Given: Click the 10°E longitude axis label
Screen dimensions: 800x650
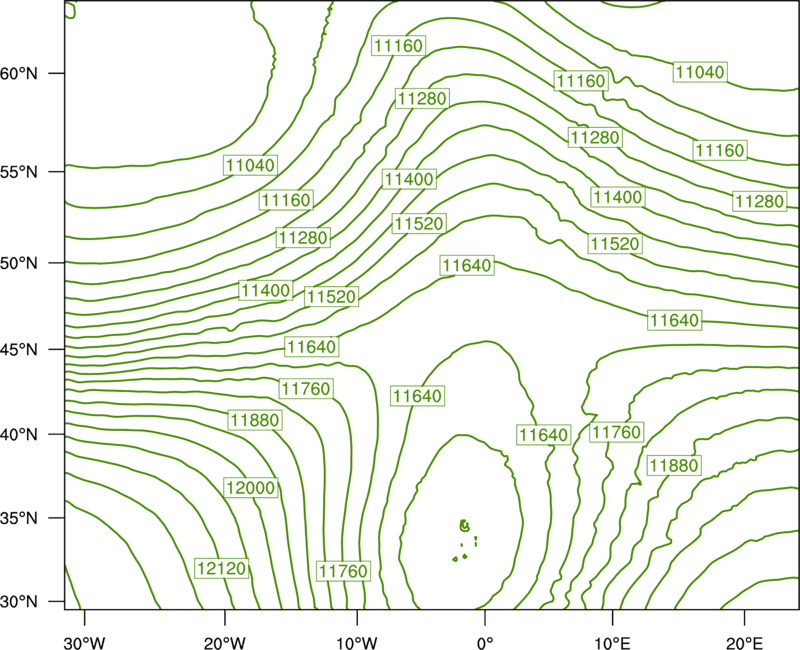Looking at the screenshot, I should 612,643.
